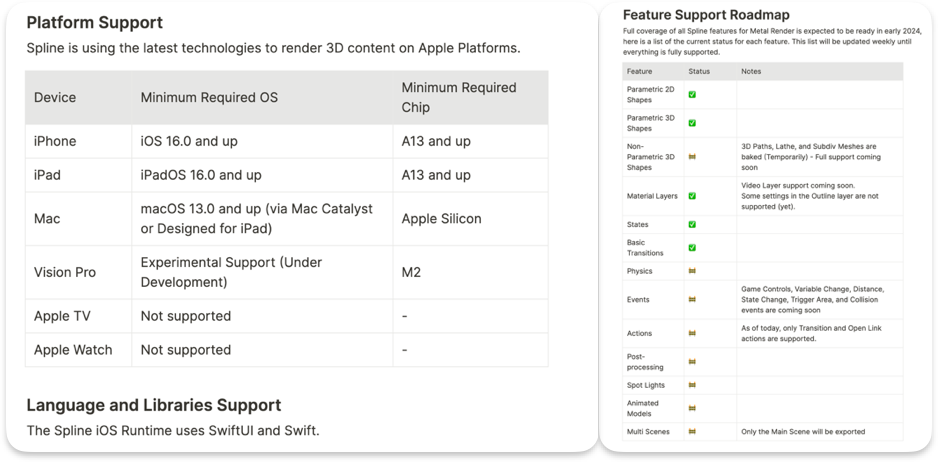Click the green checkmark in the States row

[x=692, y=224]
